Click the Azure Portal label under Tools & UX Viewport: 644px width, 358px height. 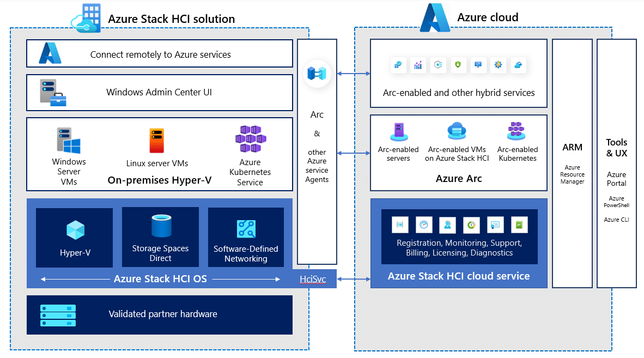(x=617, y=179)
